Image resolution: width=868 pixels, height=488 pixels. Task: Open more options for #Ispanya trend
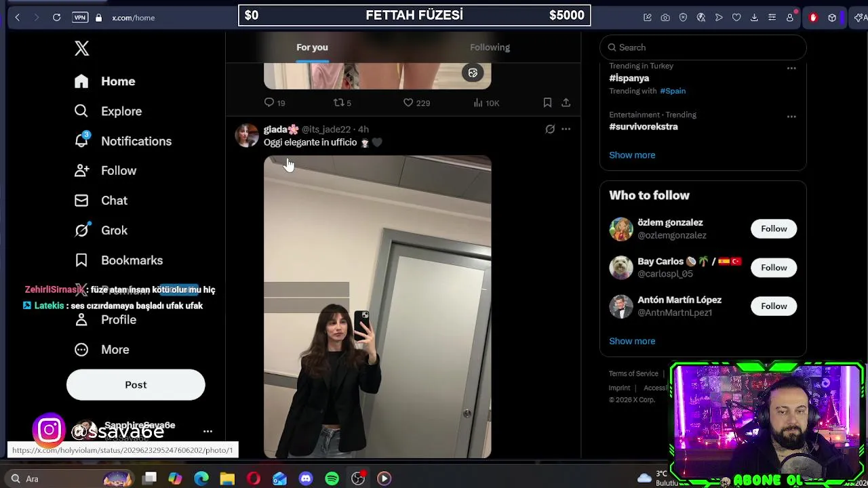click(791, 68)
